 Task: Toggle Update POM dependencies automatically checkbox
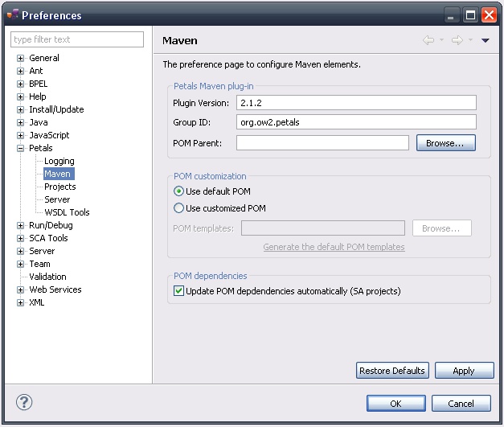point(179,291)
